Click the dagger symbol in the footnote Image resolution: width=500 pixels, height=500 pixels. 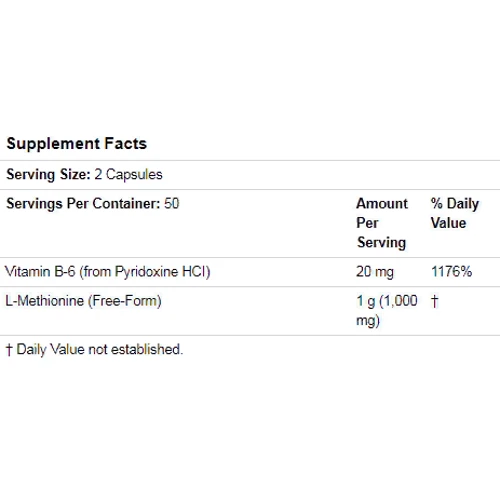click(x=9, y=350)
